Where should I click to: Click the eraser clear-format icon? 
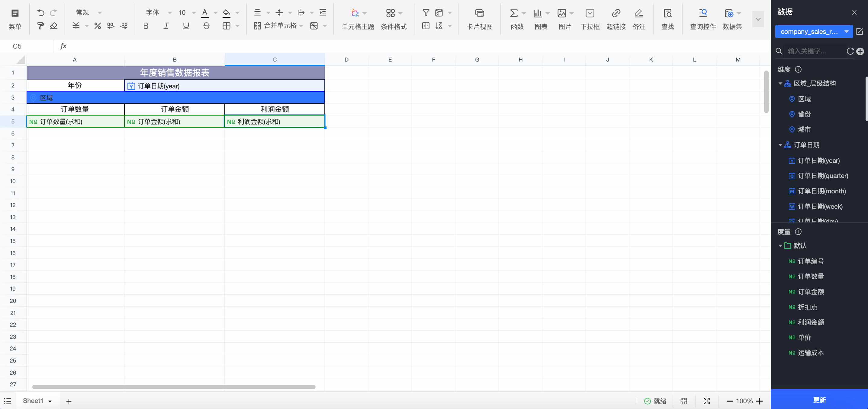[x=53, y=26]
